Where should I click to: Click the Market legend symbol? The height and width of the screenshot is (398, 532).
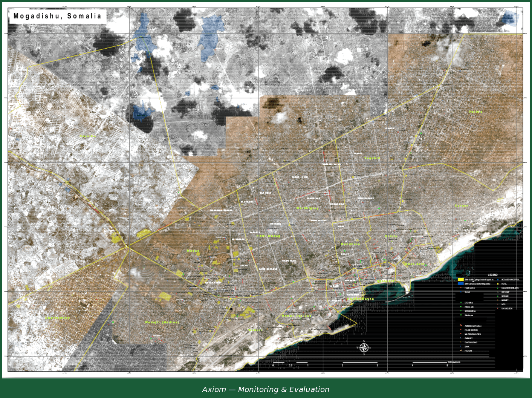(498, 300)
